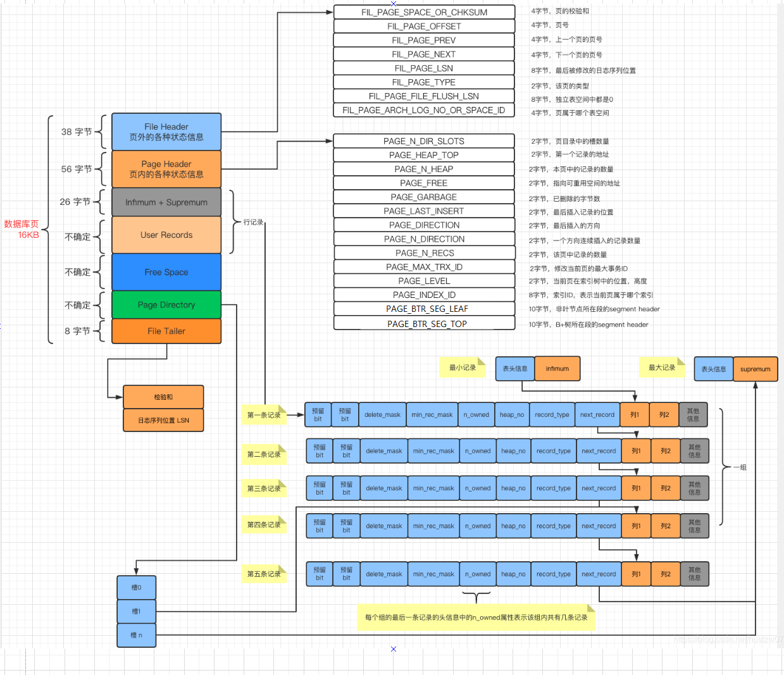Click the PAGE_BTR_SEG_TOP field box
This screenshot has width=784, height=675.
pyautogui.click(x=424, y=323)
